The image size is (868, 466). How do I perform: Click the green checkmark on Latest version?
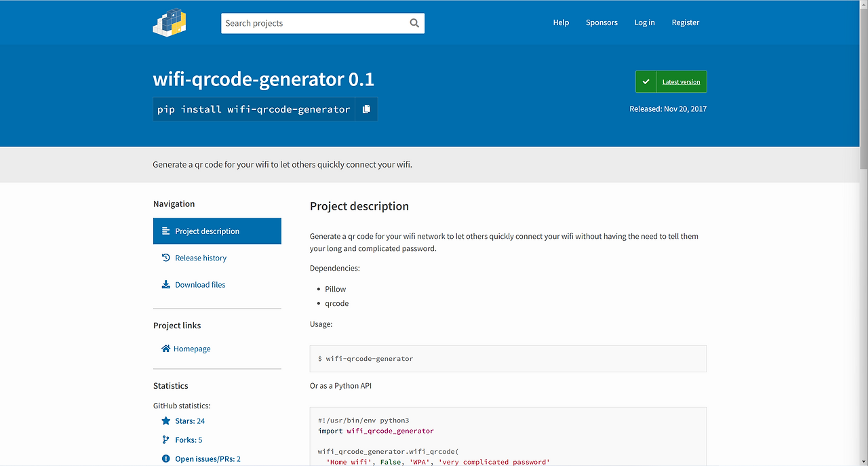646,82
